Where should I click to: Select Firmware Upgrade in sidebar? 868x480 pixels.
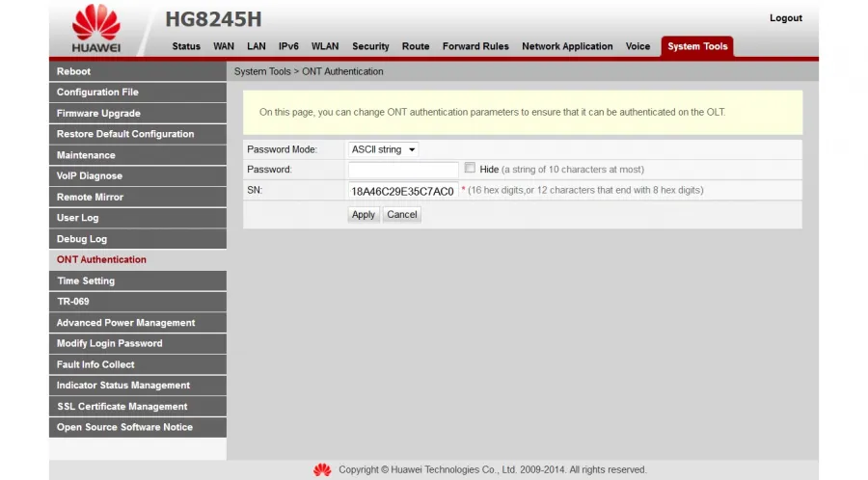pyautogui.click(x=138, y=114)
